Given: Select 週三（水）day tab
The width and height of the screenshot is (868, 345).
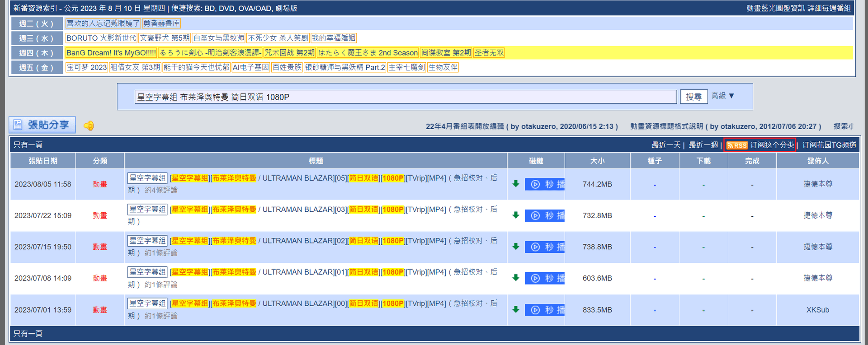Looking at the screenshot, I should (x=37, y=38).
